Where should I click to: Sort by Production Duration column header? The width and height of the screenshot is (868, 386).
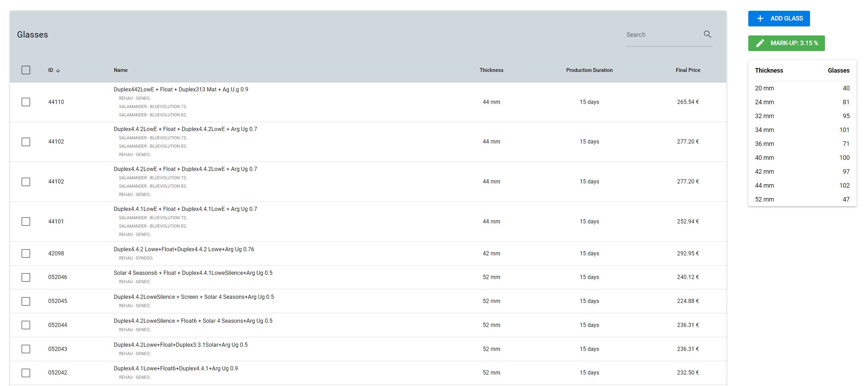tap(589, 70)
